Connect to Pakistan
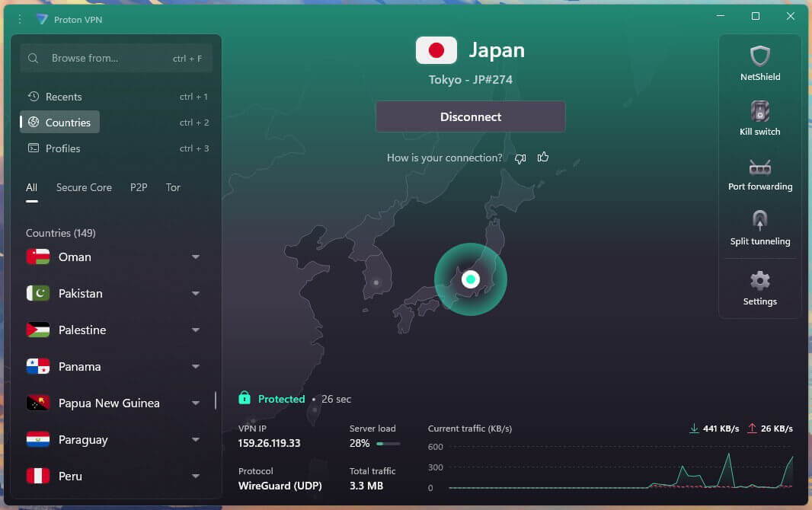Image resolution: width=812 pixels, height=510 pixels. pos(80,293)
